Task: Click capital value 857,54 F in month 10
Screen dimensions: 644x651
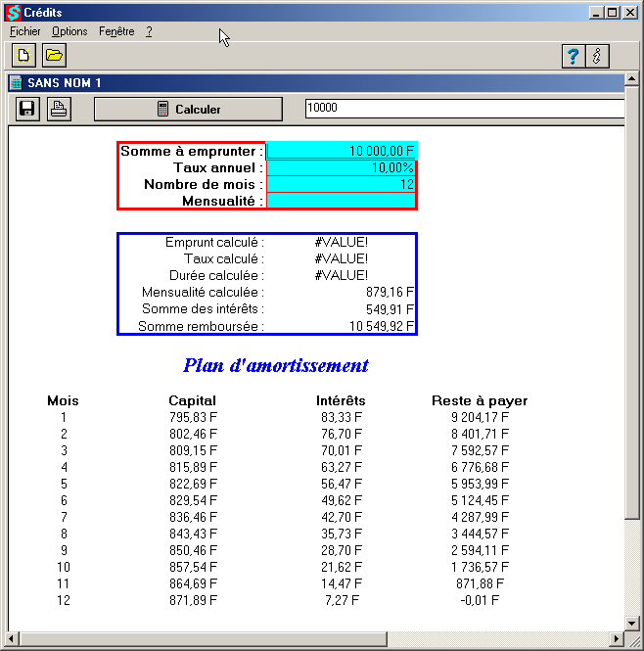Action: [193, 567]
